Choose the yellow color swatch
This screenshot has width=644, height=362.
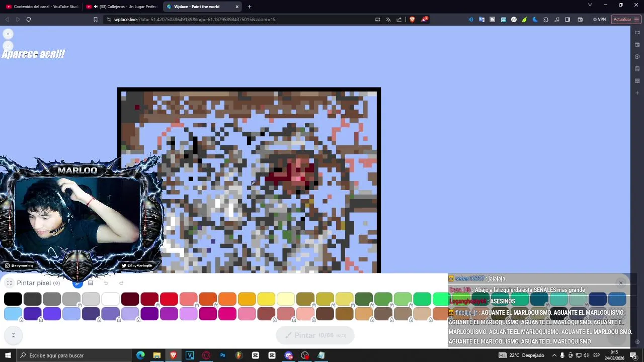click(266, 299)
